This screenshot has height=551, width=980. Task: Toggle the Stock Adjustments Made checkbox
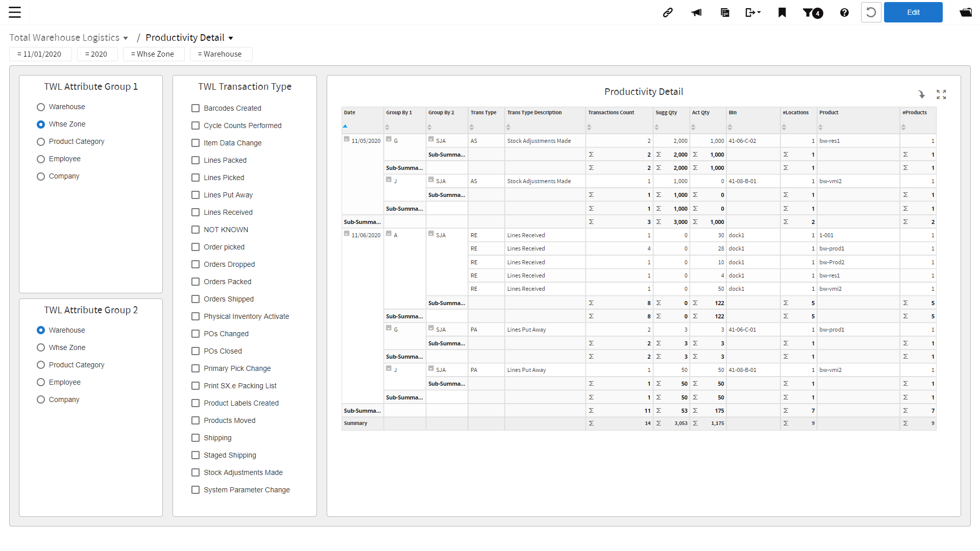[195, 472]
